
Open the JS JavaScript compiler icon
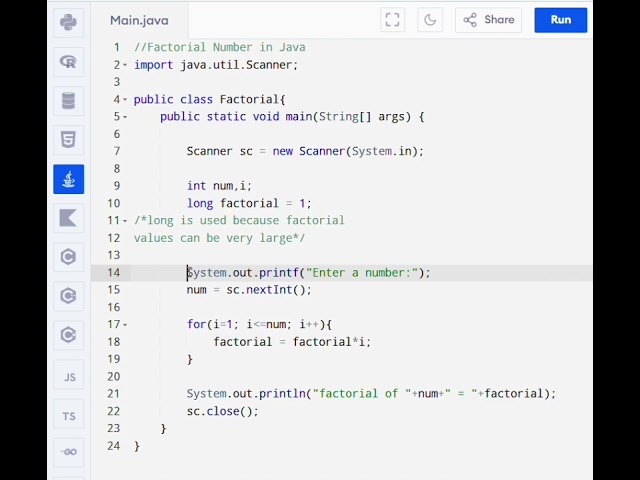coord(68,375)
